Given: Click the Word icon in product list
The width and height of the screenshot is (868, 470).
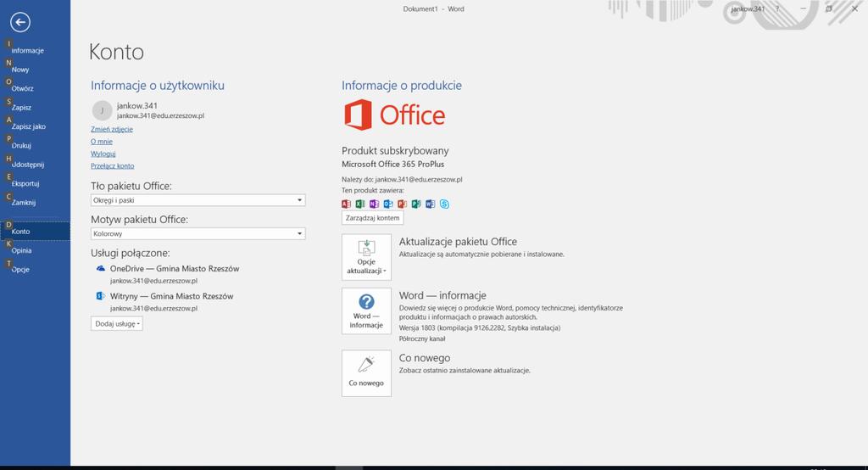Looking at the screenshot, I should pos(430,204).
